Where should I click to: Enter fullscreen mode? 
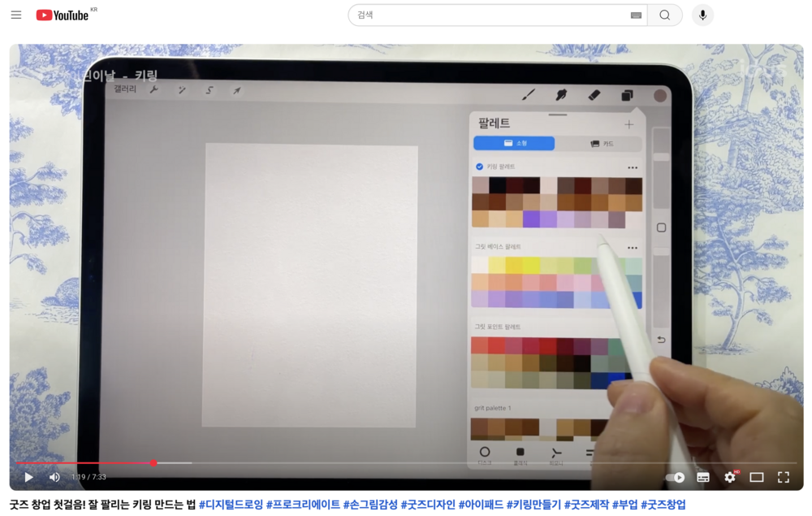tap(784, 477)
